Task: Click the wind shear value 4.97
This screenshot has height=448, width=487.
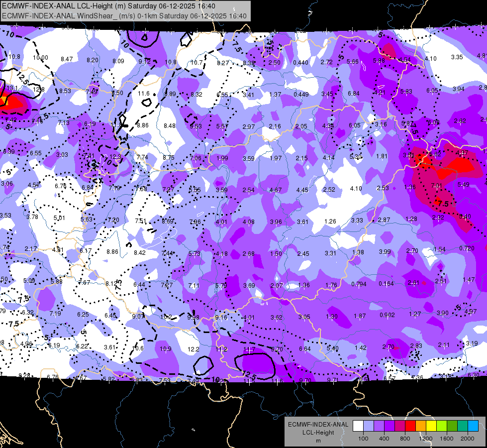Action: point(471,311)
